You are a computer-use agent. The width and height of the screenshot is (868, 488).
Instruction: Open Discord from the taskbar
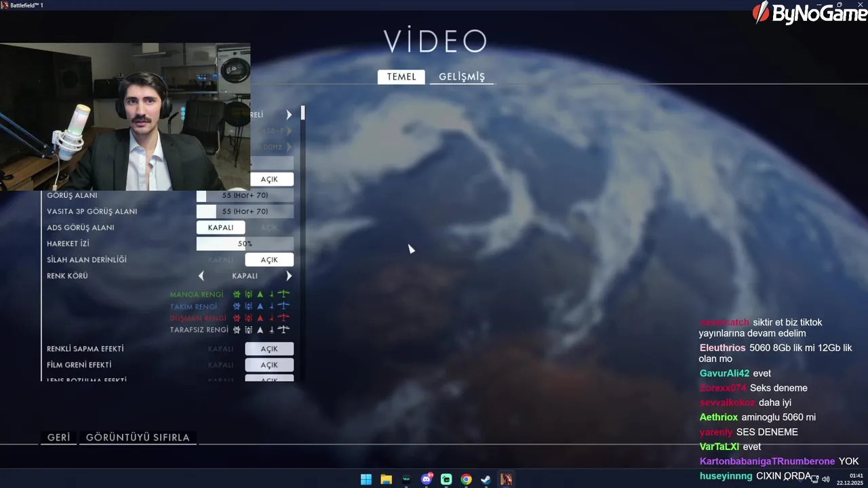point(427,479)
